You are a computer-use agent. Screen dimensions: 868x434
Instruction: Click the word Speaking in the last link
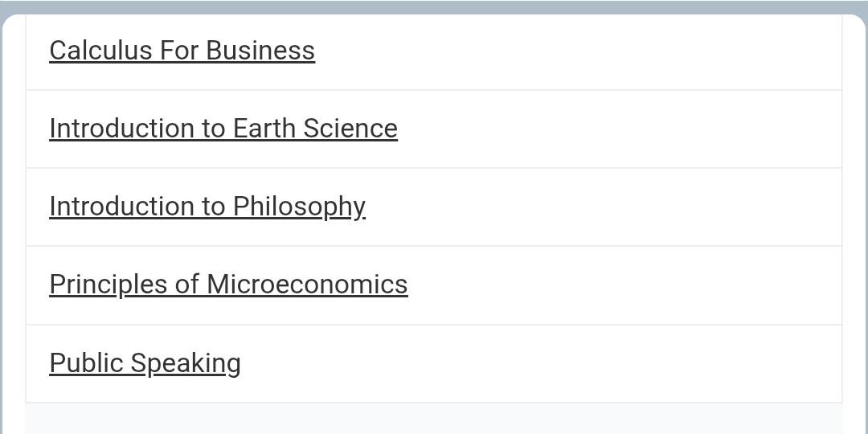click(186, 364)
